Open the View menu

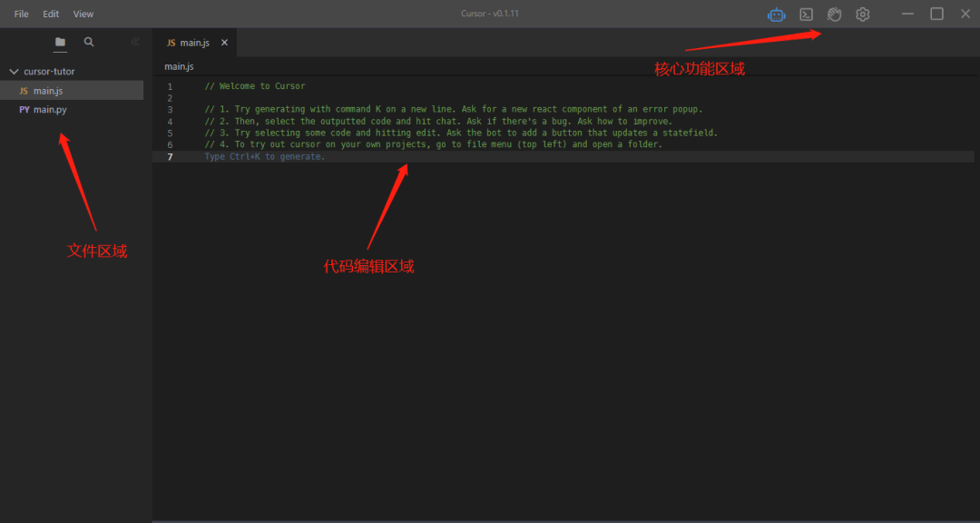point(83,14)
